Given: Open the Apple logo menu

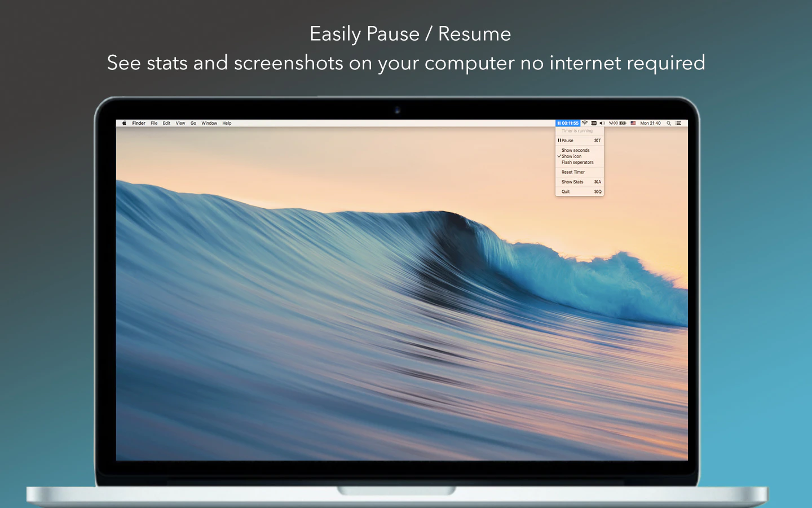Looking at the screenshot, I should [x=124, y=123].
